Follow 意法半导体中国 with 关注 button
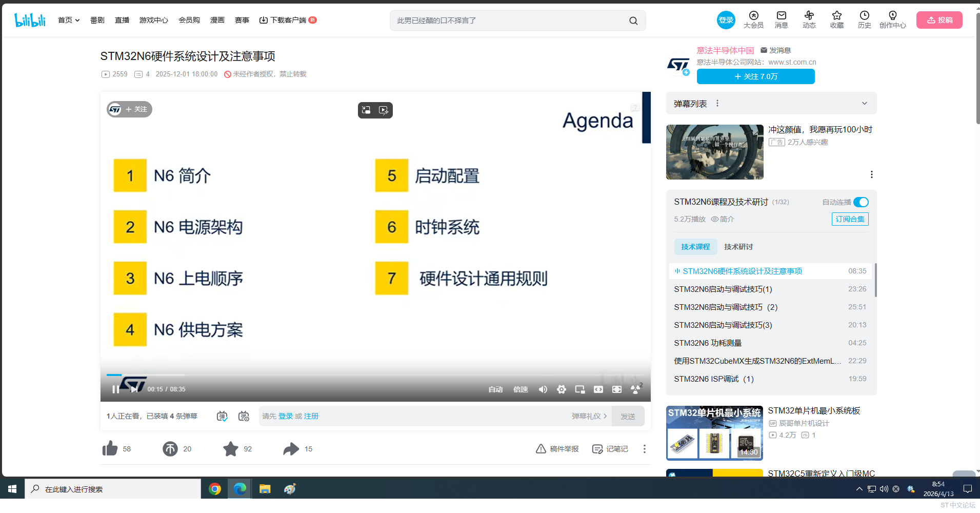The width and height of the screenshot is (980, 513). tap(755, 76)
